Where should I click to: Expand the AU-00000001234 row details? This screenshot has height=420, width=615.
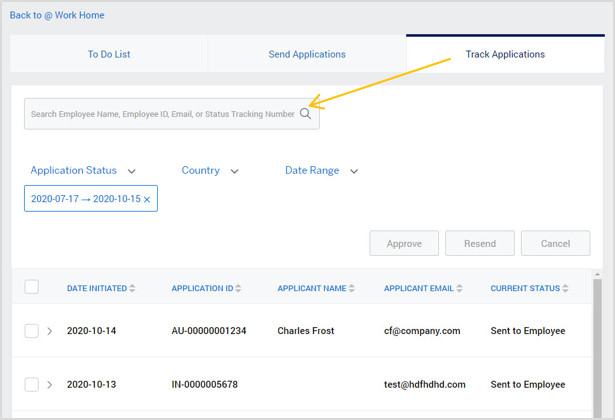pos(50,331)
